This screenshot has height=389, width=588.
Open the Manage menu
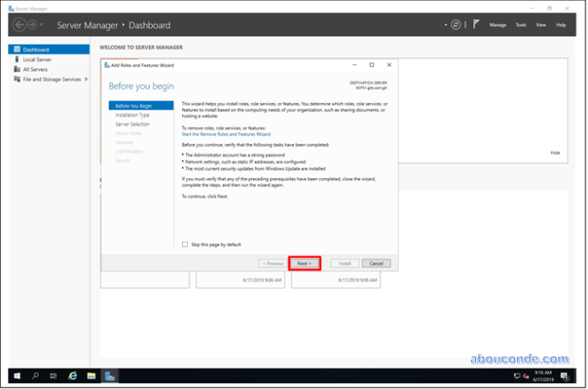pos(497,26)
